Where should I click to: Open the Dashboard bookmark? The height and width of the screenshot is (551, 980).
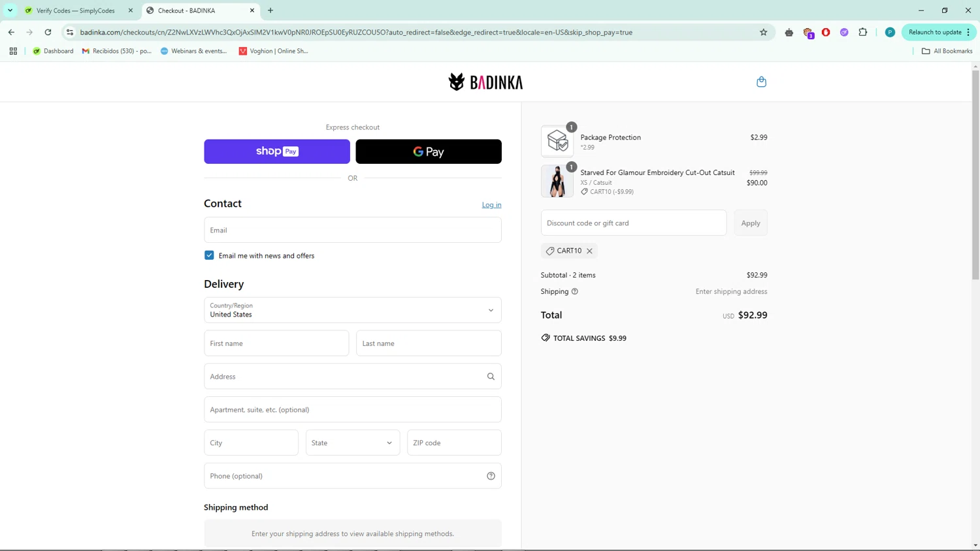[53, 51]
